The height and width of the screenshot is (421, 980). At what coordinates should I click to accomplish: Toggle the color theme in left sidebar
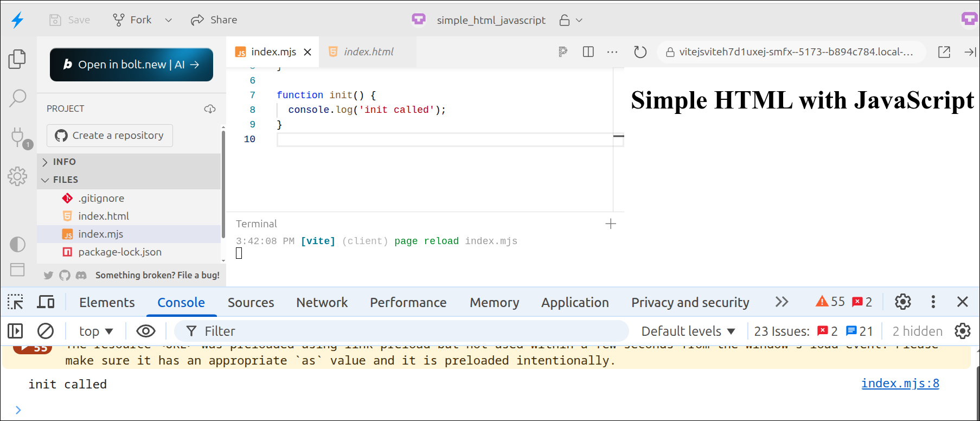click(17, 244)
